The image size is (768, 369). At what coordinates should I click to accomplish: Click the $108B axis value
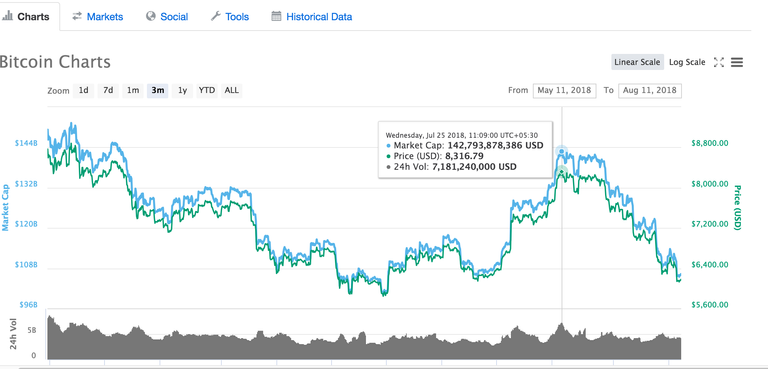pos(26,265)
